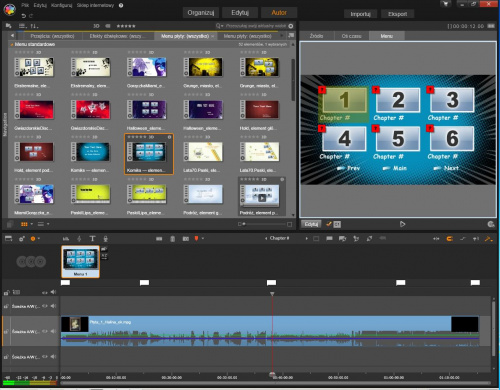The width and height of the screenshot is (500, 390).
Task: Enable thumbnail grid view in library
Action: point(24,224)
